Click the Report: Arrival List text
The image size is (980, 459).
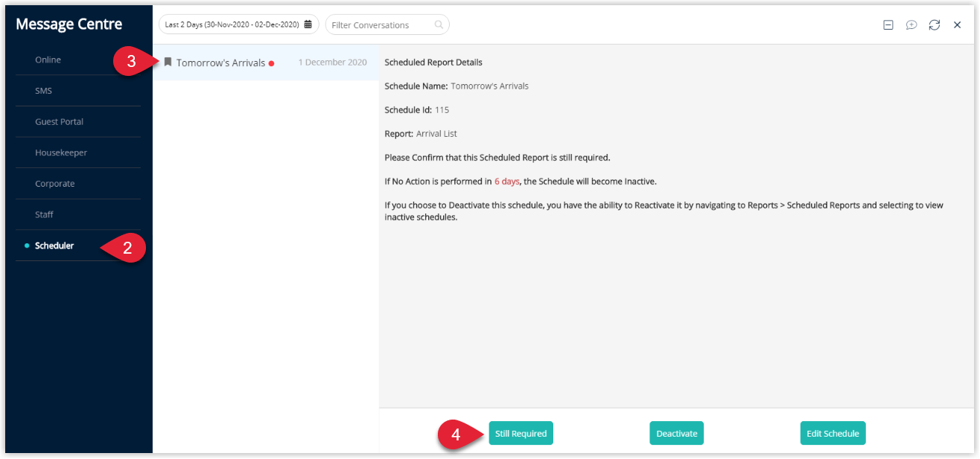click(x=421, y=134)
